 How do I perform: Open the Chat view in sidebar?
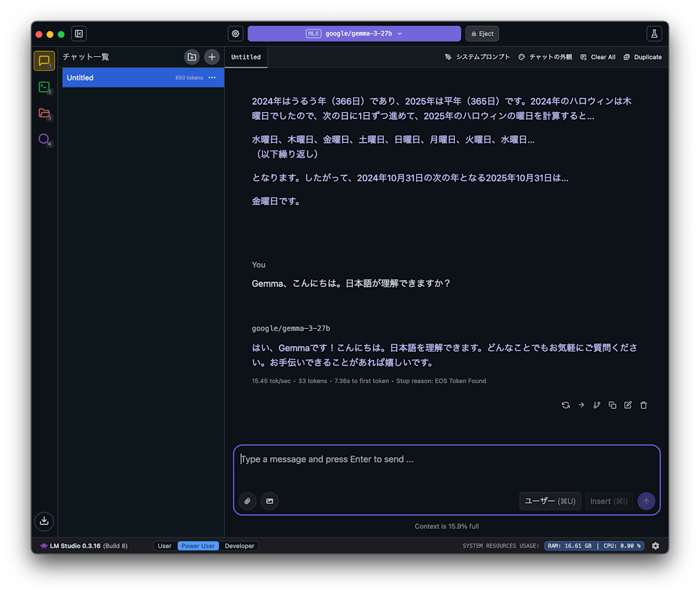click(44, 61)
